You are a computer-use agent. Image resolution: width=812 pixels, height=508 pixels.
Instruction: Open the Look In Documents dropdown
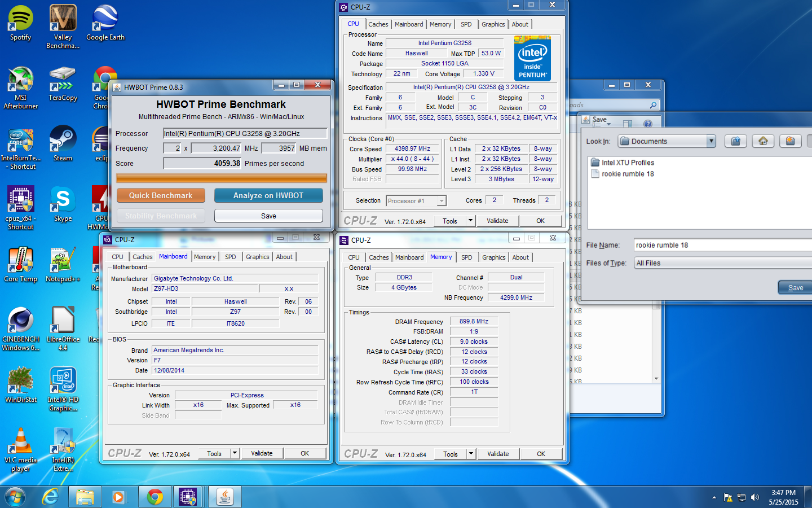[711, 141]
